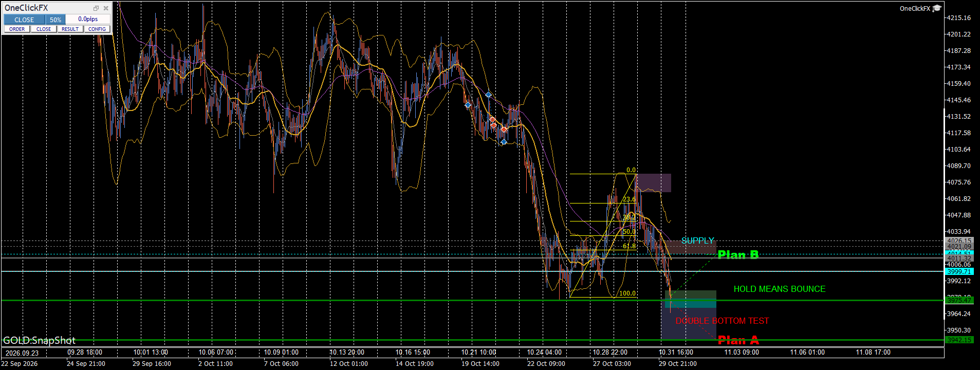
Task: Click the HOLD MEANS BOUNCE annotation
Action: click(780, 289)
